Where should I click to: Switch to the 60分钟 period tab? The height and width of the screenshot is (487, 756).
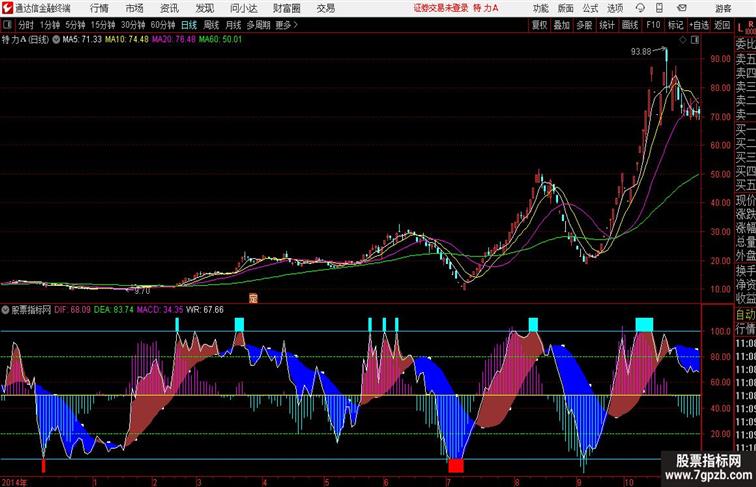(x=163, y=25)
